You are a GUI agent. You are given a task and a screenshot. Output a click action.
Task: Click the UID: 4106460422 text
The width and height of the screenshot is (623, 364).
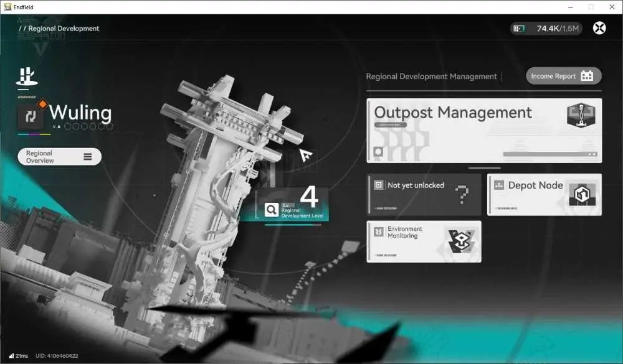[57, 356]
